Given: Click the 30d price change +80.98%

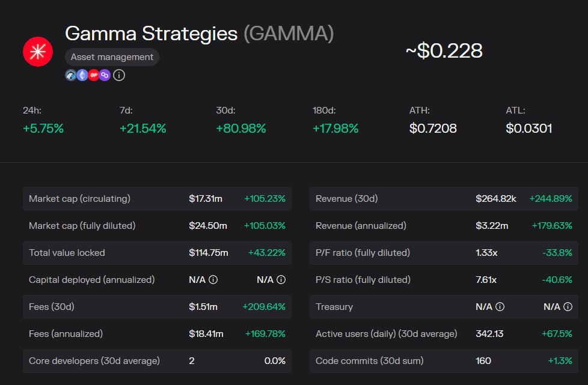Looking at the screenshot, I should (241, 129).
